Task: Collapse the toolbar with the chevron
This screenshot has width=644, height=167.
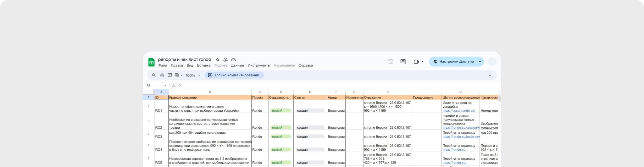Action: point(490,75)
